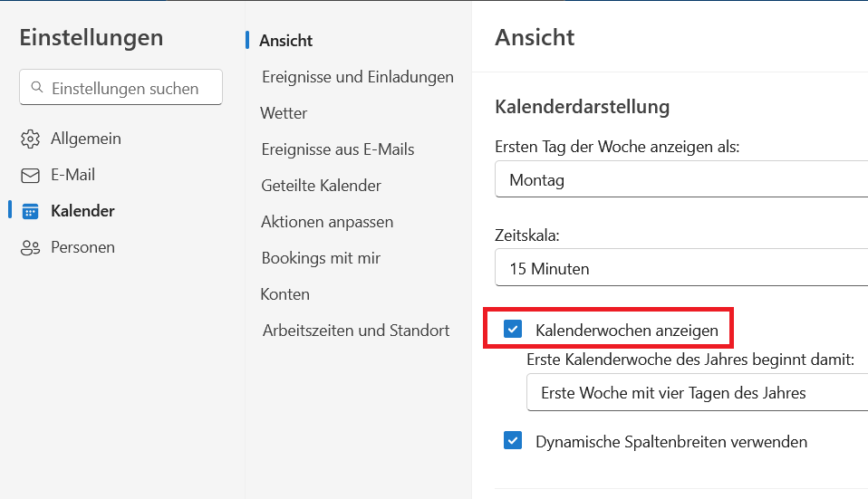Open Bookings mit mir page
868x499 pixels.
(321, 258)
